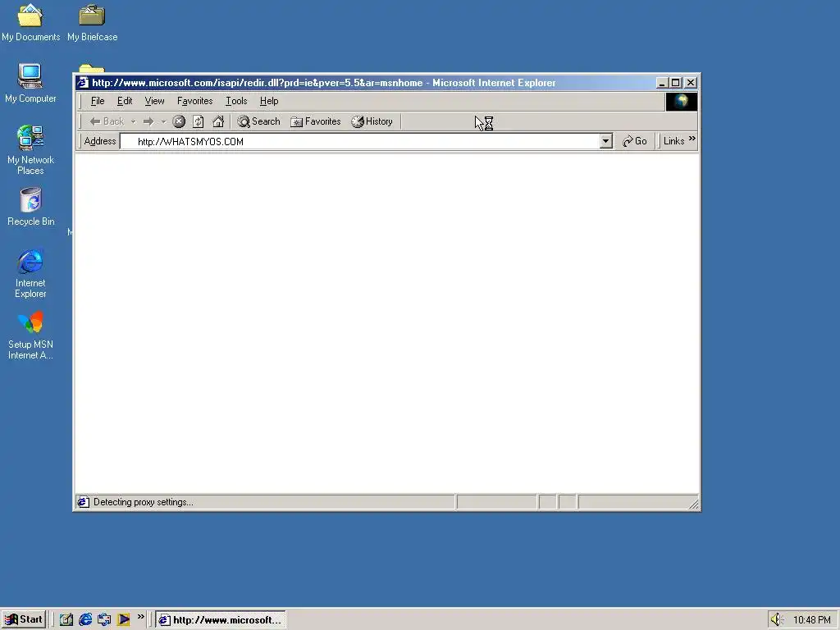Click the IE globe throbber logo
The width and height of the screenshot is (840, 630).
tap(682, 101)
